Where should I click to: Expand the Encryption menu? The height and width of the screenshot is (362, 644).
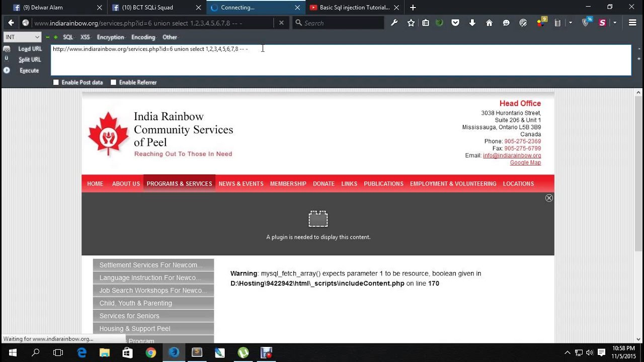pyautogui.click(x=111, y=37)
